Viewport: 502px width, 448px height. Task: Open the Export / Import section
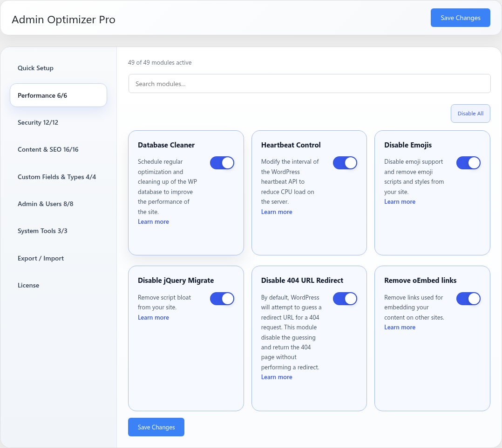click(x=58, y=258)
